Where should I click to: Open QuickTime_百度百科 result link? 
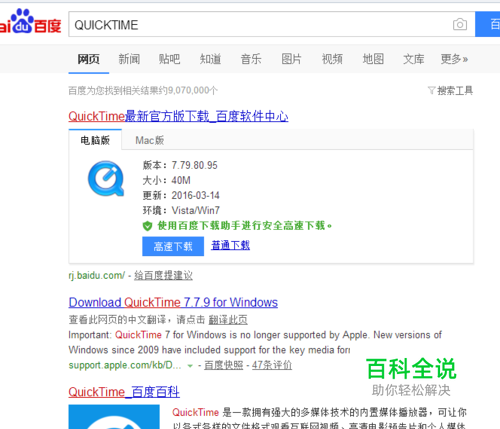pyautogui.click(x=124, y=392)
